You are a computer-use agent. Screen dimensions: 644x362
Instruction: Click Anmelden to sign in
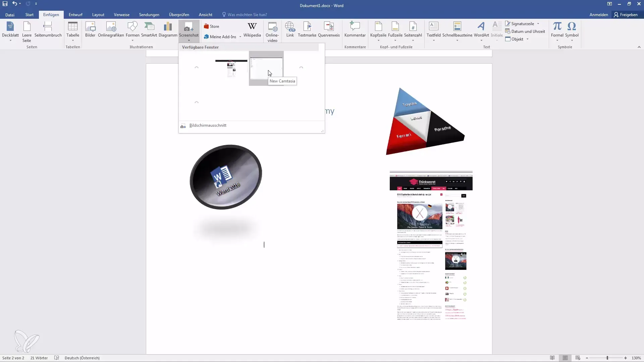[x=599, y=15]
